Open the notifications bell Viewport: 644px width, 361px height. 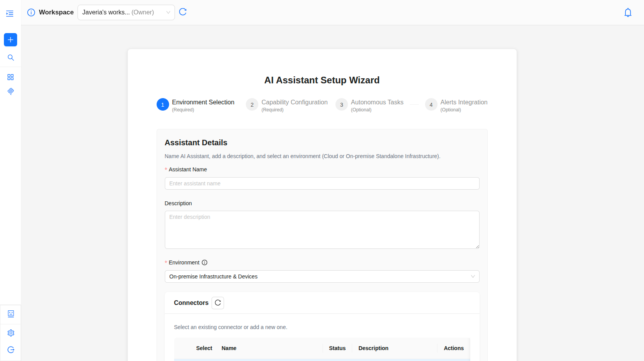pos(628,12)
